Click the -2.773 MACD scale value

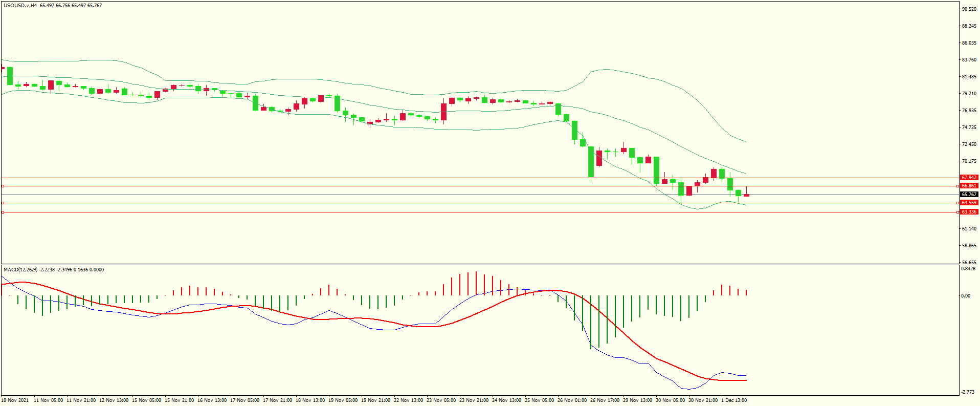[968, 392]
